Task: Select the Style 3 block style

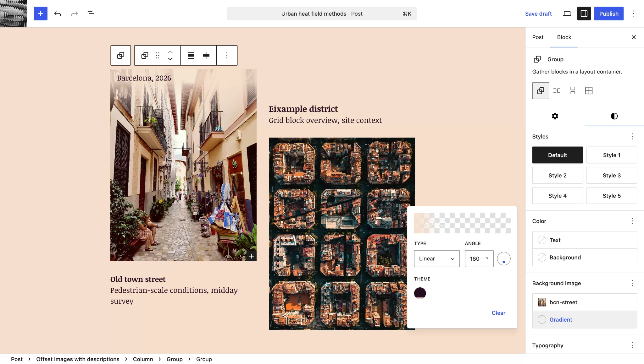Action: point(611,176)
